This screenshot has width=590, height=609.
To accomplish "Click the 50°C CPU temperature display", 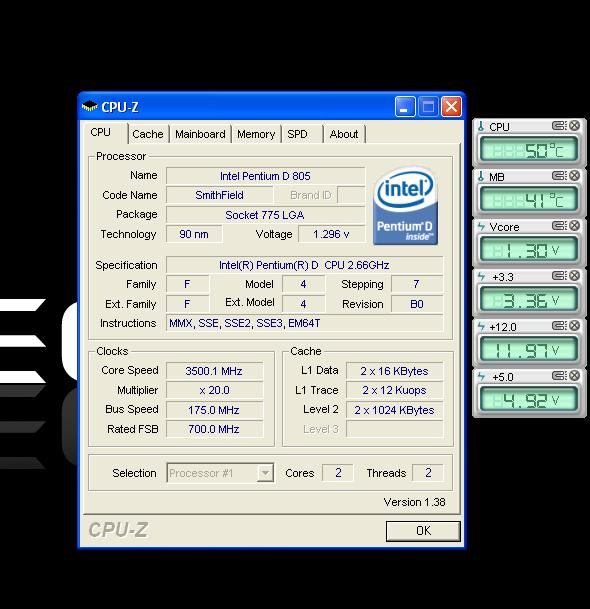I will 529,150.
